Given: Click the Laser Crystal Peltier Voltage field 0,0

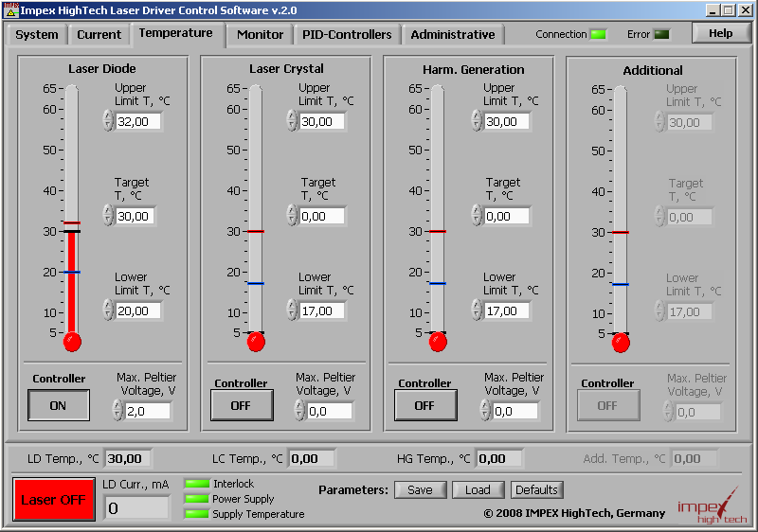Looking at the screenshot, I should pyautogui.click(x=330, y=412).
